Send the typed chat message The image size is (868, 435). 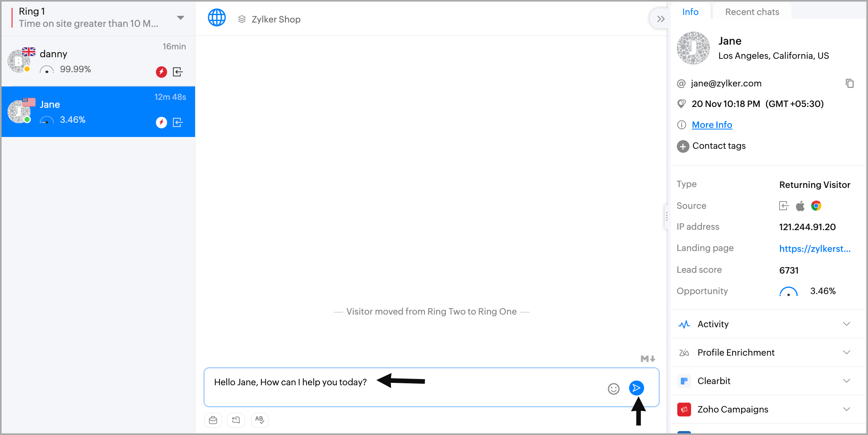pos(636,388)
